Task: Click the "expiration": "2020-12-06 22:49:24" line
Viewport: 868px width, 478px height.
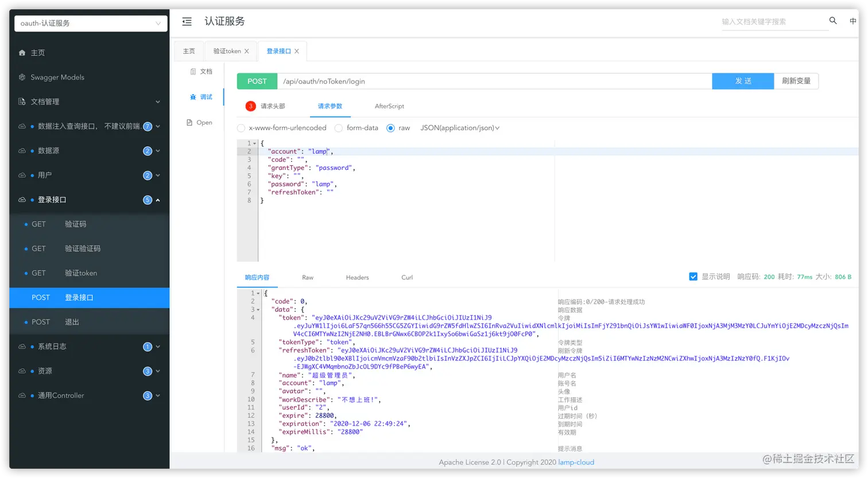Action: pyautogui.click(x=344, y=423)
